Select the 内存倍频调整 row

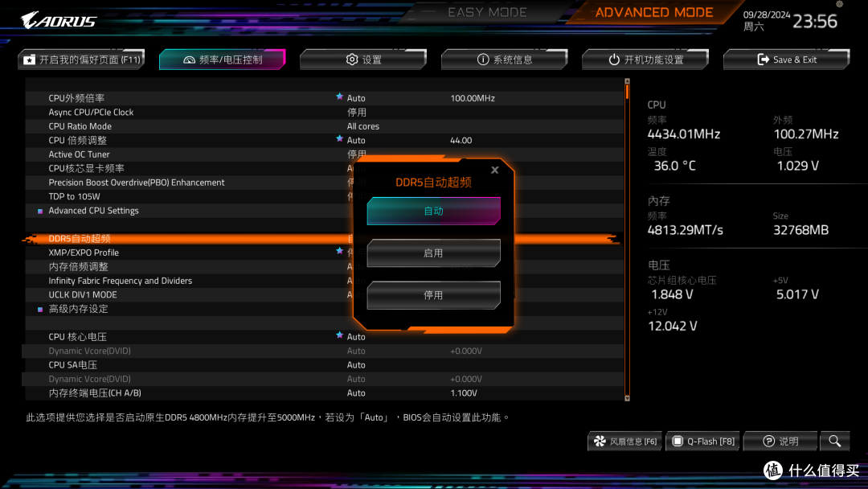pyautogui.click(x=323, y=267)
